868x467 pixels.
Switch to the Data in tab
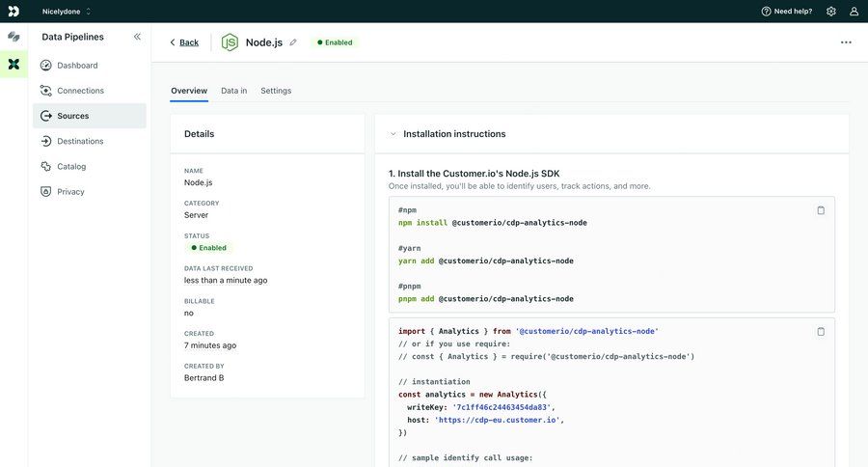coord(233,91)
